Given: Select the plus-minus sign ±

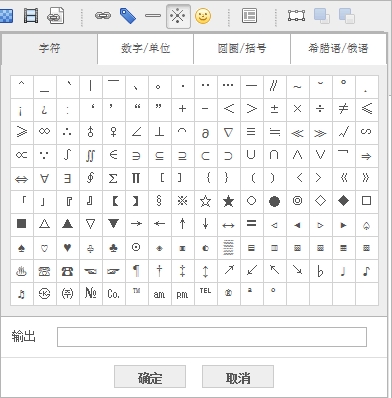Looking at the screenshot, I should 274,109.
